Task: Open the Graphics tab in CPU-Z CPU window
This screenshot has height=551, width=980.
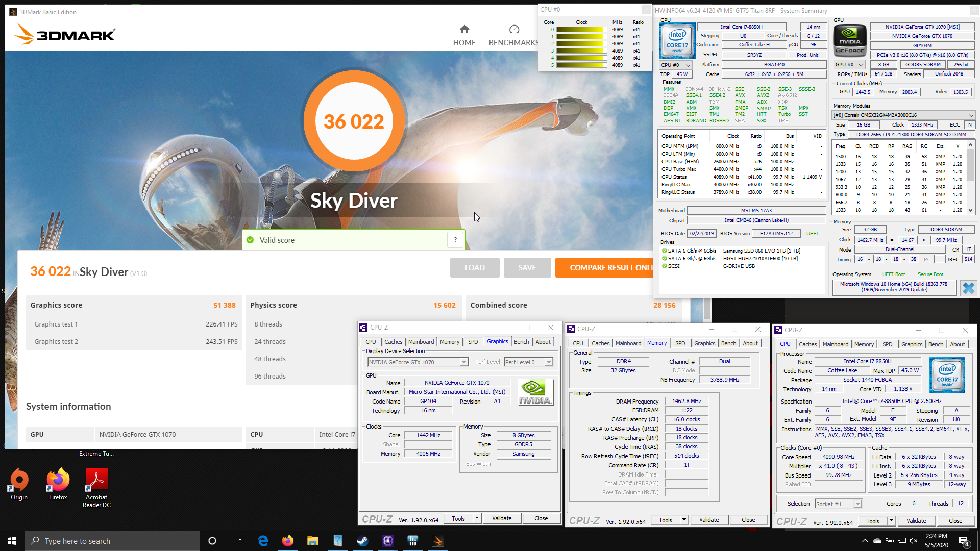Action: coord(912,344)
